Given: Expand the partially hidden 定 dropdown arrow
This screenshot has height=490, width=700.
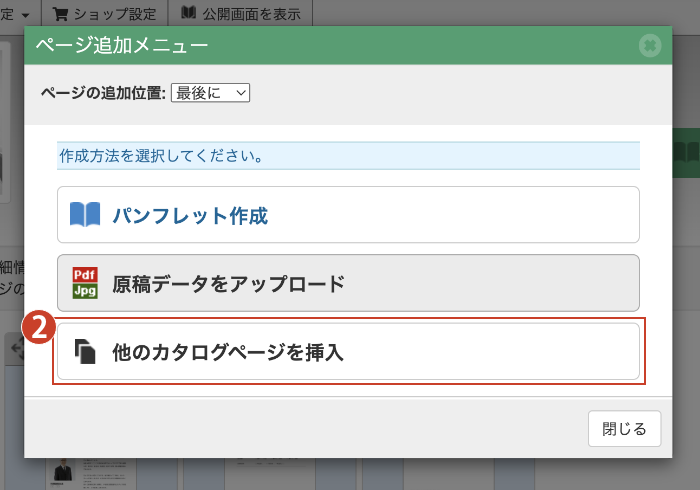Looking at the screenshot, I should pyautogui.click(x=23, y=13).
